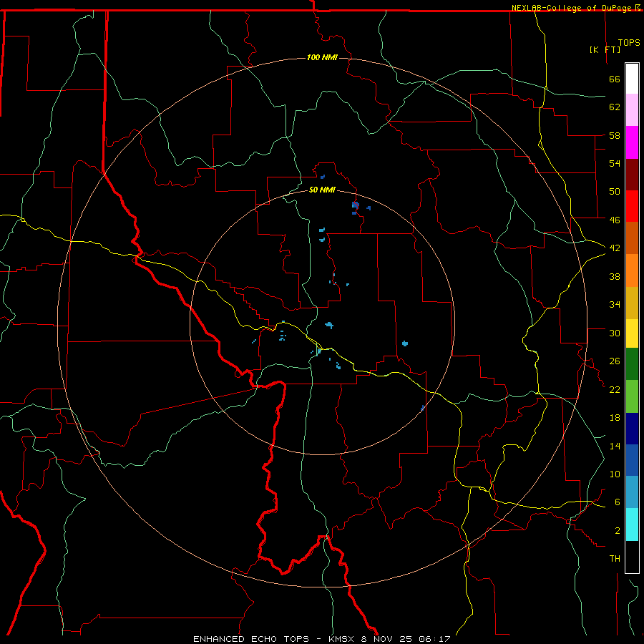Click the "54" legend value
Screen dimensions: 644x644
615,163
